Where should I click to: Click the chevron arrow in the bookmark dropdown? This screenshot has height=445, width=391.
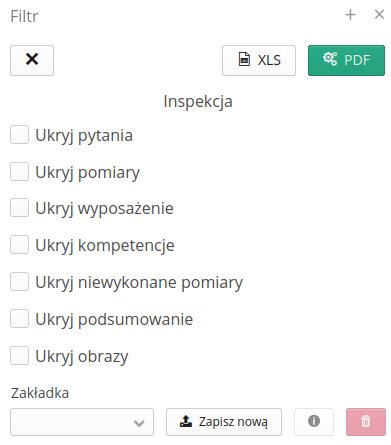[139, 423]
